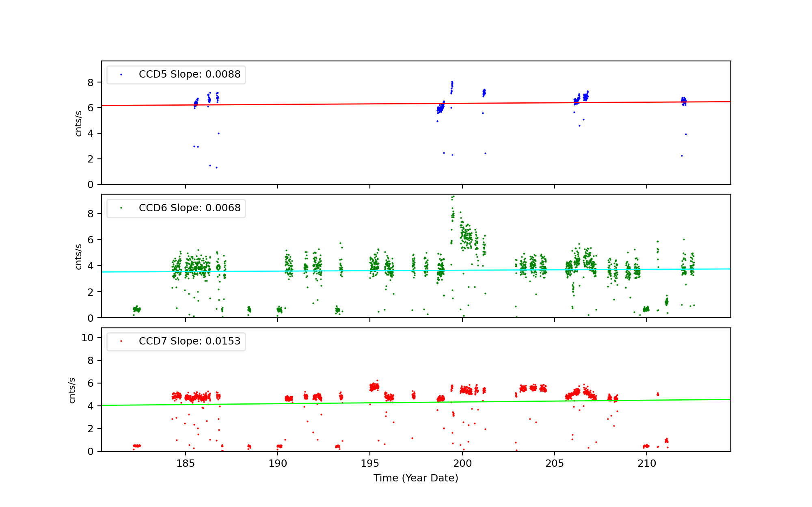Click the red marker in CCD7 legend
The image size is (812, 507).
(x=121, y=341)
